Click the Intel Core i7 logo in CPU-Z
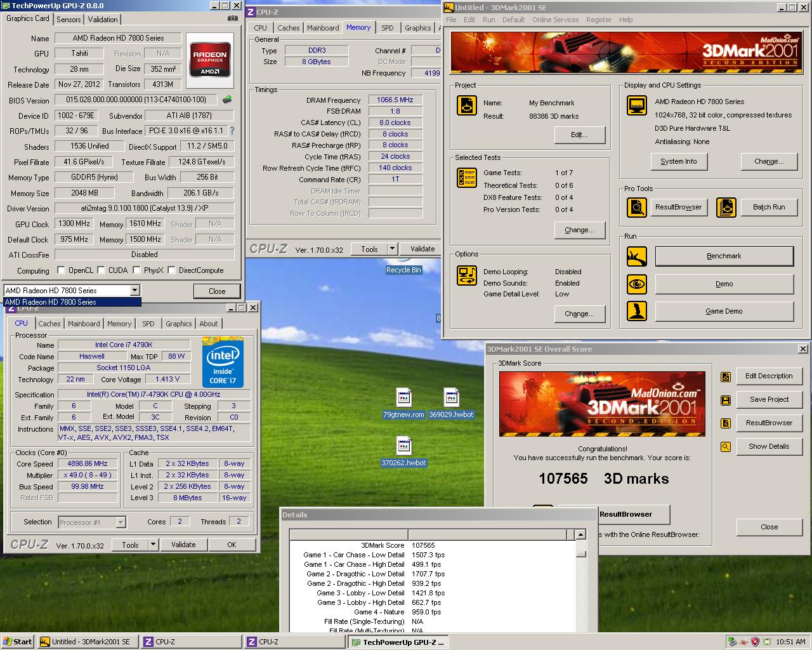 click(223, 363)
